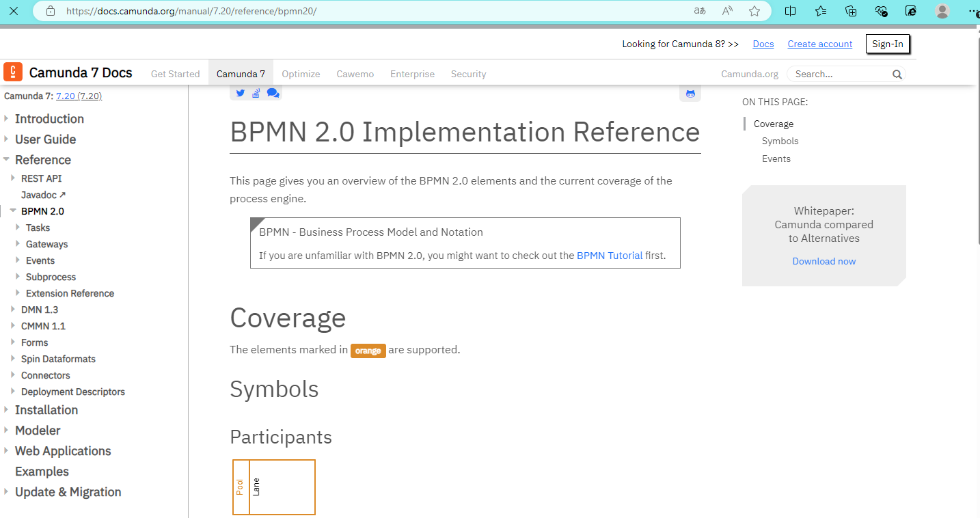
Task: Open browser Settings and more menu
Action: point(973,11)
